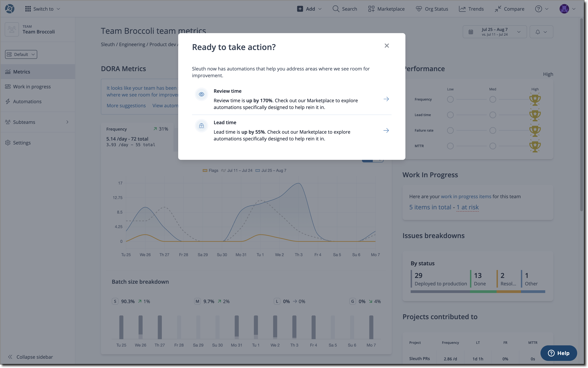Open Org Status from the top bar
Image resolution: width=588 pixels, height=368 pixels.
click(432, 9)
